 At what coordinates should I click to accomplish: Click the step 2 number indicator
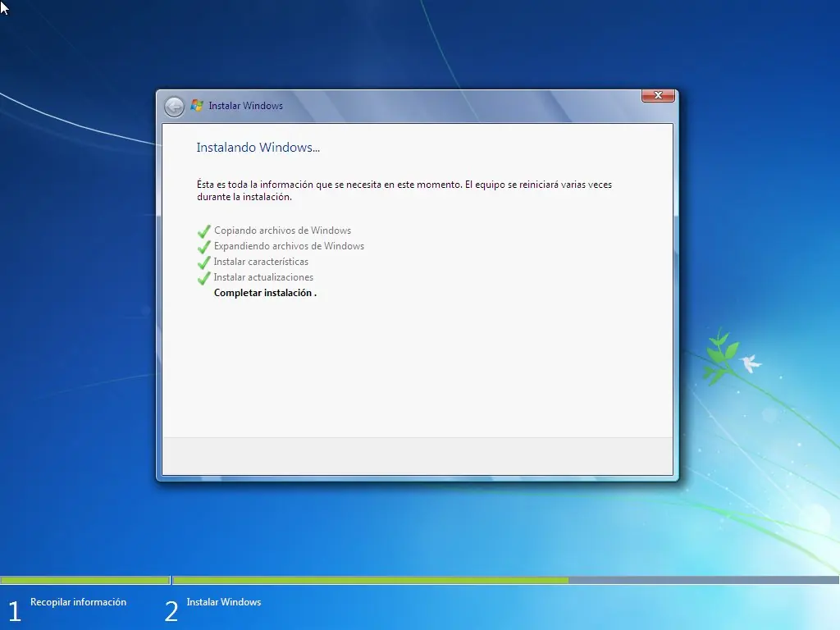(171, 610)
